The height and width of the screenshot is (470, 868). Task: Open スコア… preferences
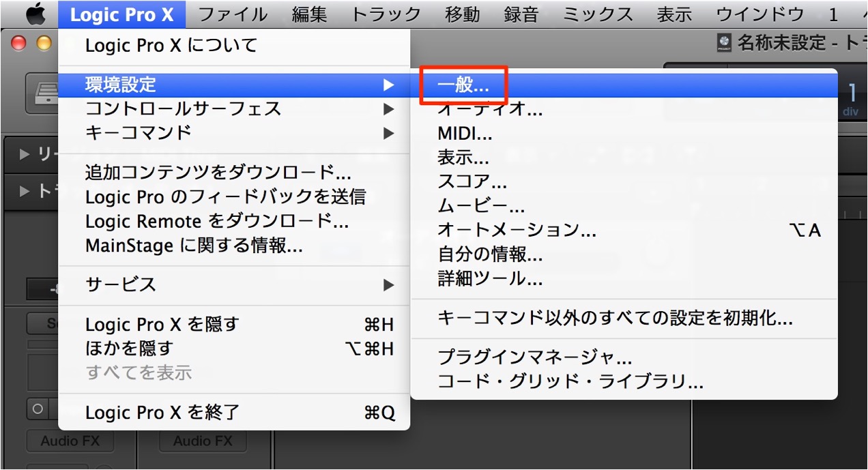click(624, 182)
